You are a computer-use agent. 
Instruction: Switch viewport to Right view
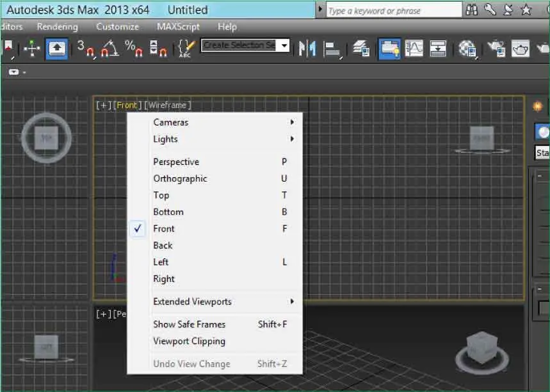(214, 279)
